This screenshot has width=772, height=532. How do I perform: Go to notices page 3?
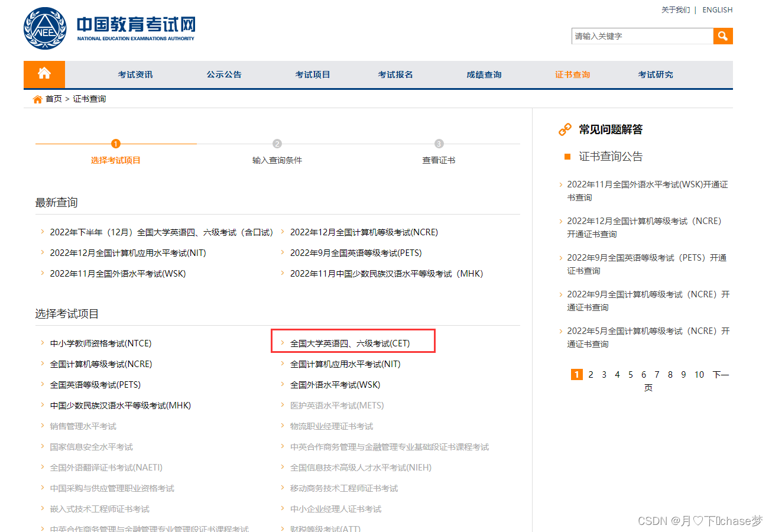pos(604,375)
